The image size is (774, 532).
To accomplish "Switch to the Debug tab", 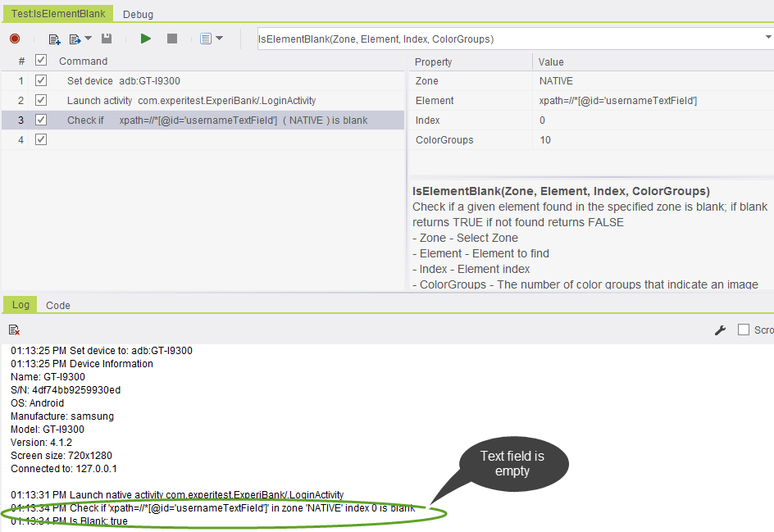I will 138,14.
